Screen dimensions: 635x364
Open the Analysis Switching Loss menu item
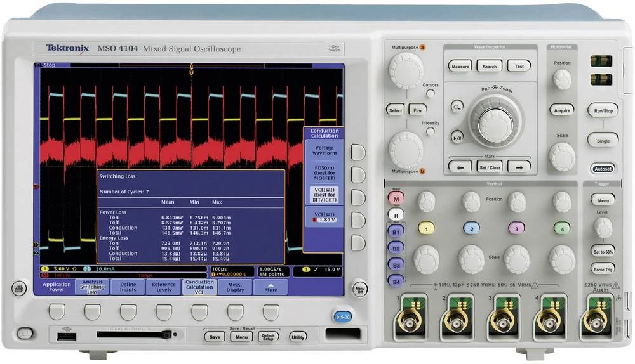coord(92,287)
